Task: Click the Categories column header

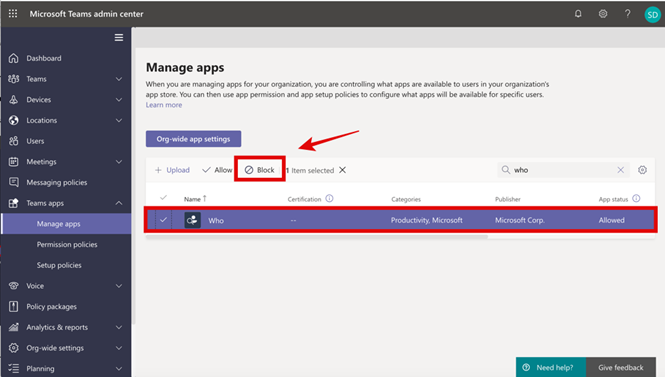Action: [x=406, y=199]
